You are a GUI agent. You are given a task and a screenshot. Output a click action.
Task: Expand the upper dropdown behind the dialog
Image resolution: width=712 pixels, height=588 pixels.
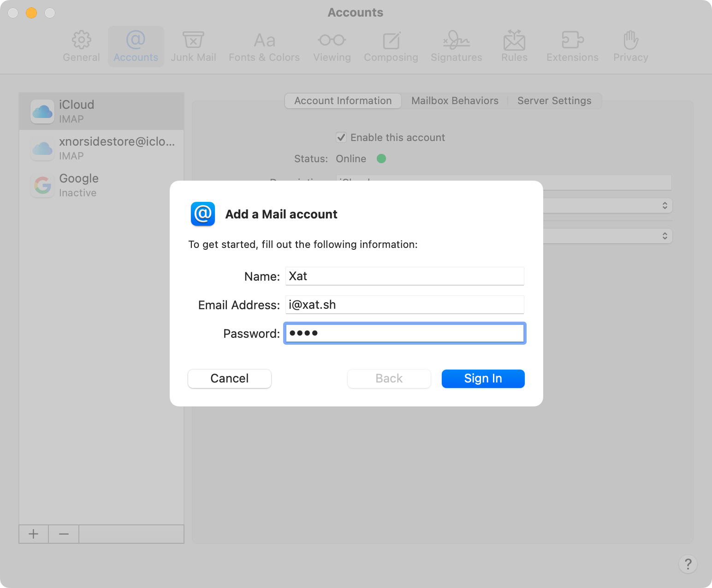tap(665, 206)
